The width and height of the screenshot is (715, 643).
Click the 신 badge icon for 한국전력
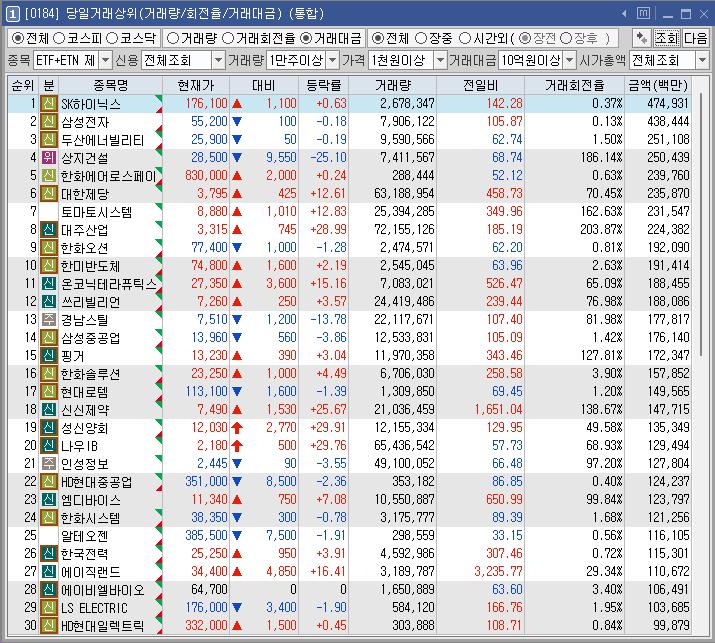point(48,554)
